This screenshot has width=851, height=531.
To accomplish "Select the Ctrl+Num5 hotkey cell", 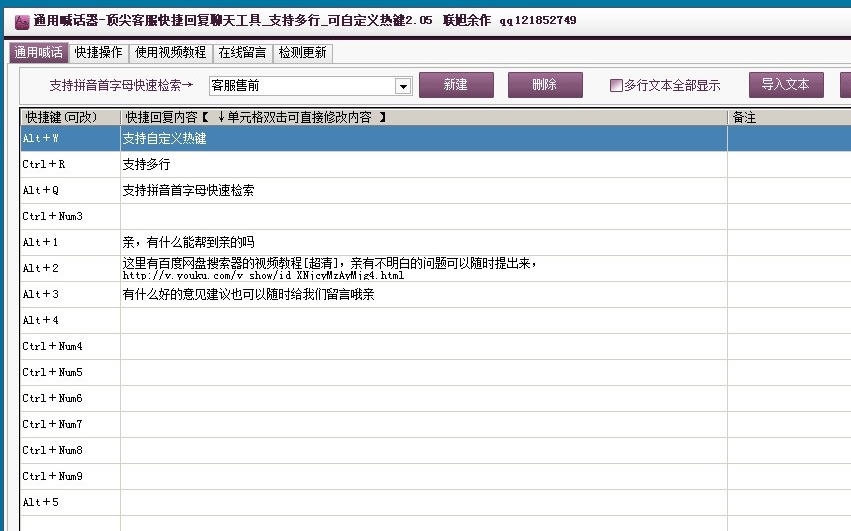I will pyautogui.click(x=70, y=372).
